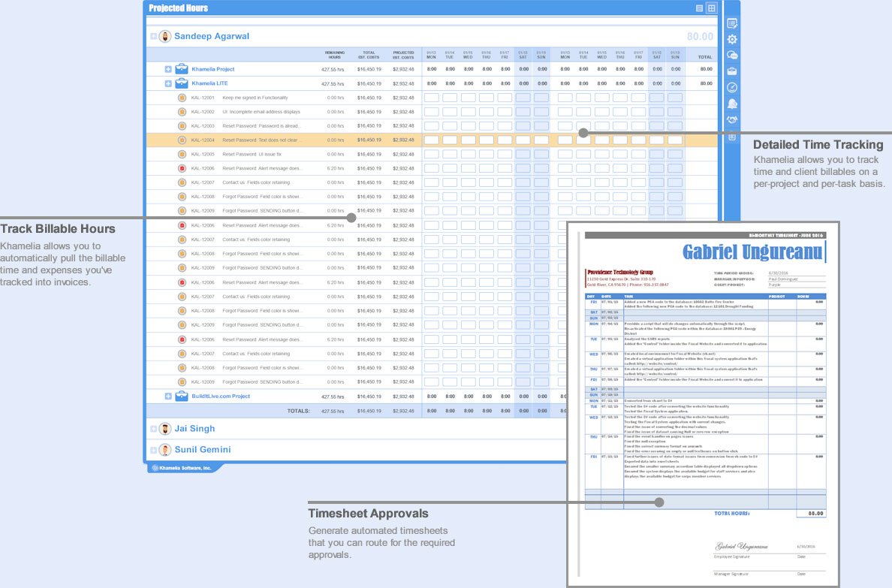
Task: Click the Khamelia Software, Inc. footer logo
Action: tap(182, 468)
